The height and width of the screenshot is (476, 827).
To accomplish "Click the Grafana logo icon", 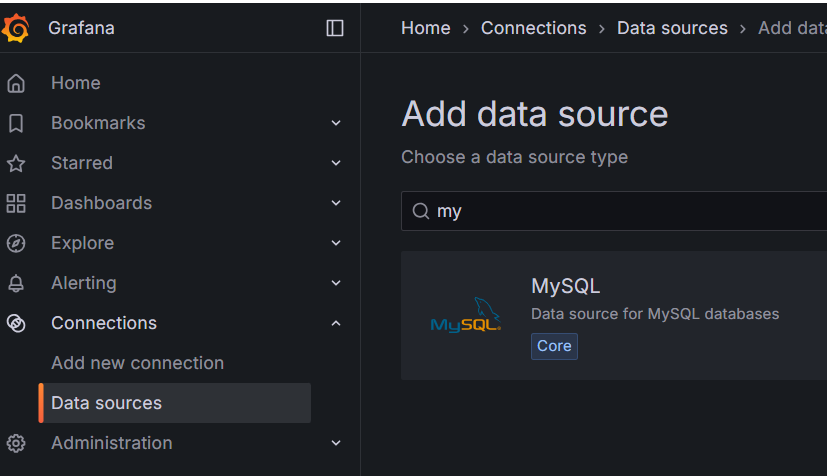I will [x=16, y=28].
